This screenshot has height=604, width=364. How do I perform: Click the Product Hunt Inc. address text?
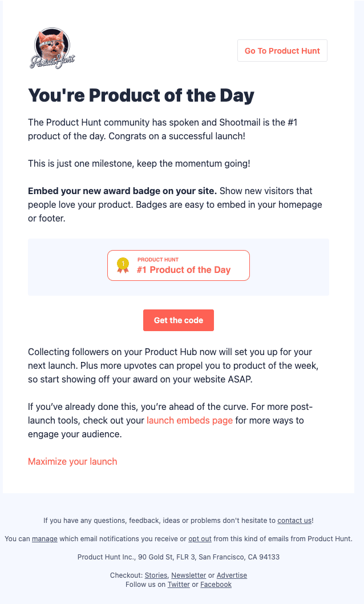[x=179, y=557]
